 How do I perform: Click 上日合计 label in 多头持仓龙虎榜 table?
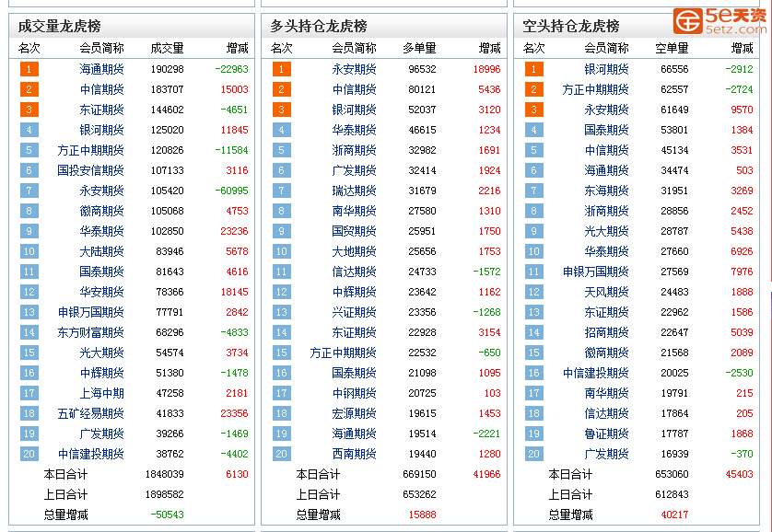pos(318,494)
